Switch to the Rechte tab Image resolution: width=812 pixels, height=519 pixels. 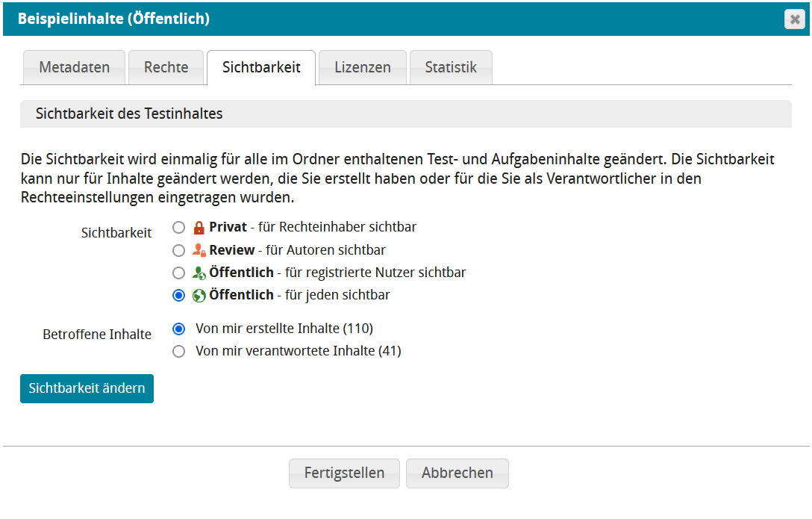click(x=166, y=67)
